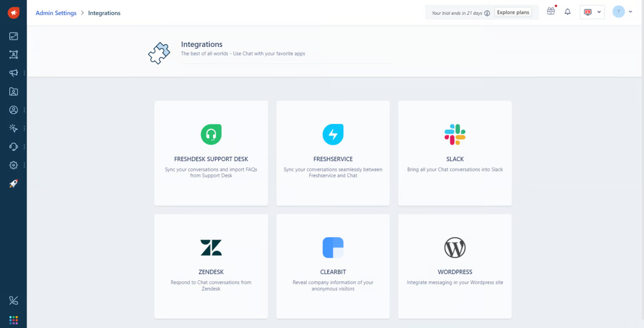Click the phone icon at sidebar bottom
The height and width of the screenshot is (328, 644).
pyautogui.click(x=13, y=300)
